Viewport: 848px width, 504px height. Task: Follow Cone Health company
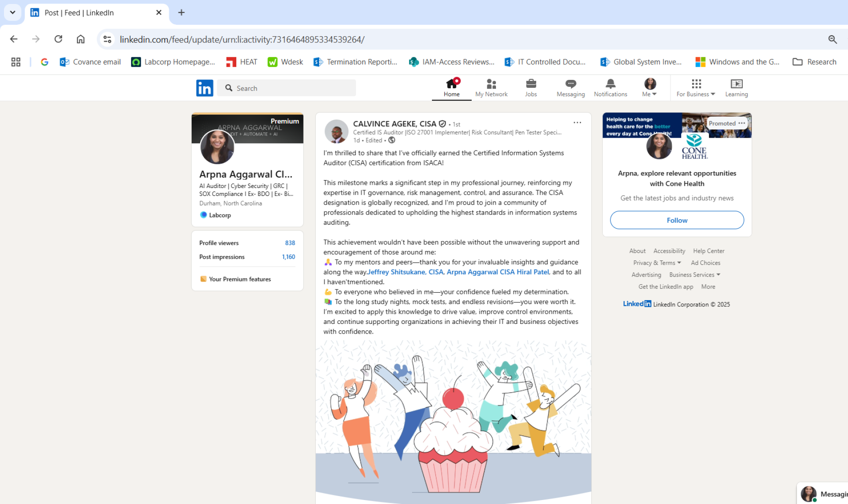[677, 220]
